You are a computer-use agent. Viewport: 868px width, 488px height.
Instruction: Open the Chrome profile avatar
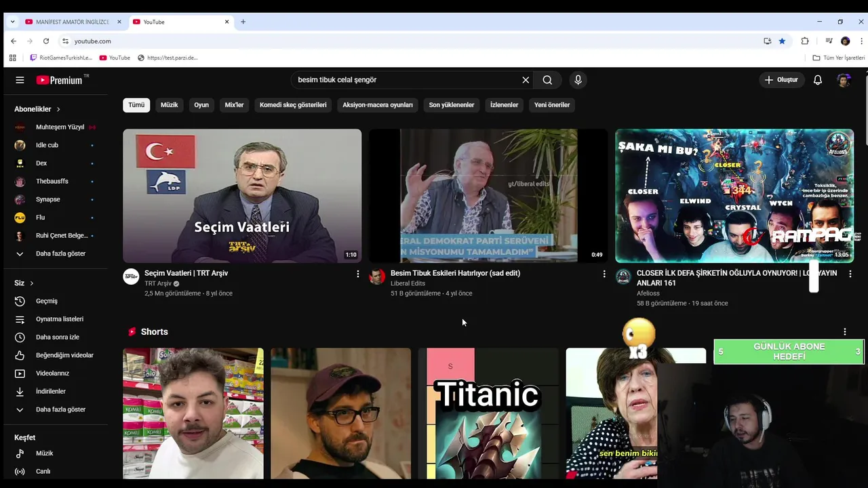click(x=845, y=41)
